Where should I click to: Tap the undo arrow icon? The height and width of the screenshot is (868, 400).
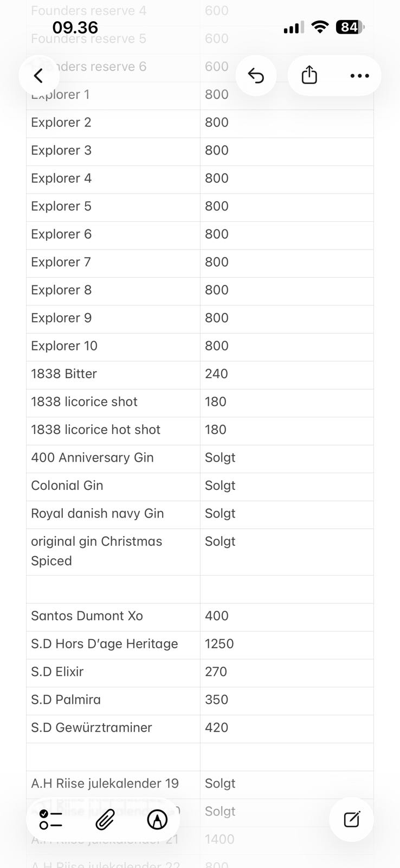[256, 75]
